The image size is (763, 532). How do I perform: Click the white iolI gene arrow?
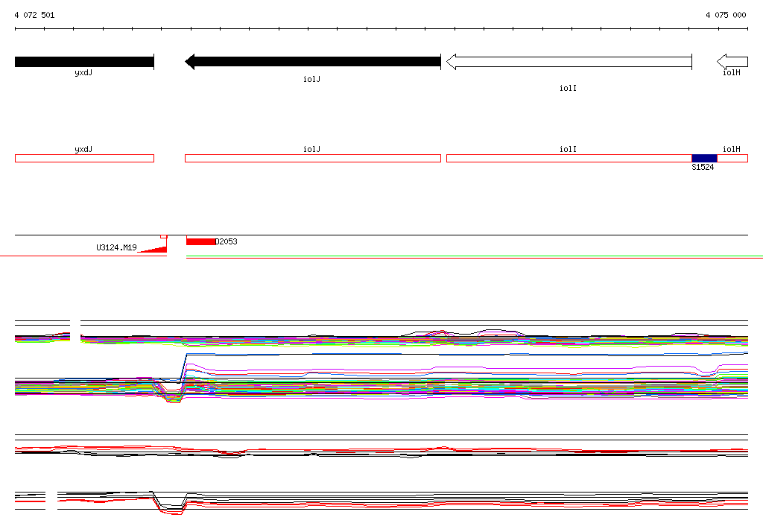point(569,62)
